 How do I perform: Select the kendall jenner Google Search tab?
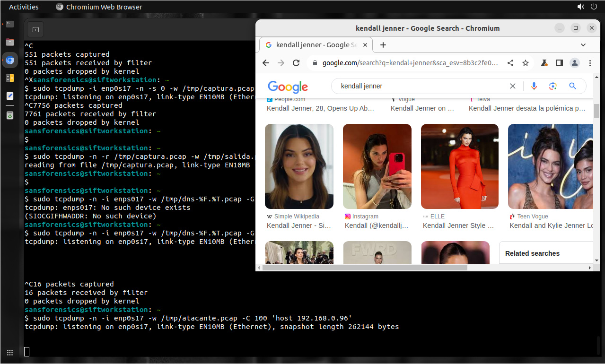pyautogui.click(x=312, y=45)
